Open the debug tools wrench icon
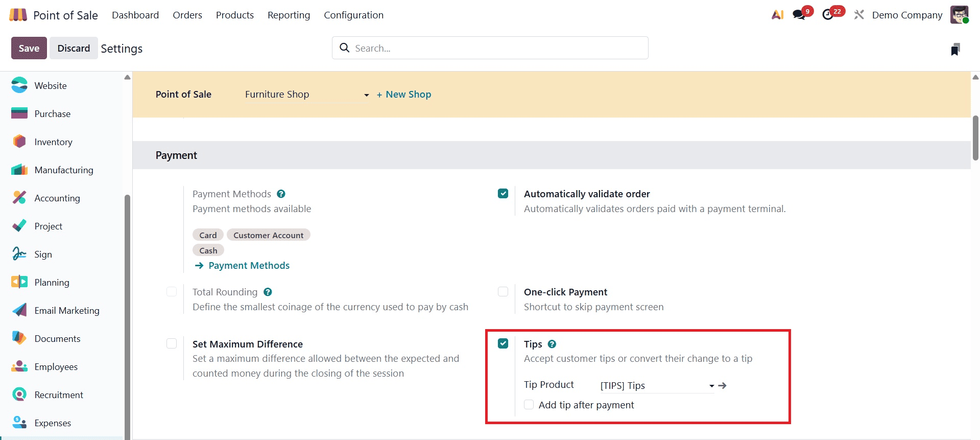980x440 pixels. [859, 15]
